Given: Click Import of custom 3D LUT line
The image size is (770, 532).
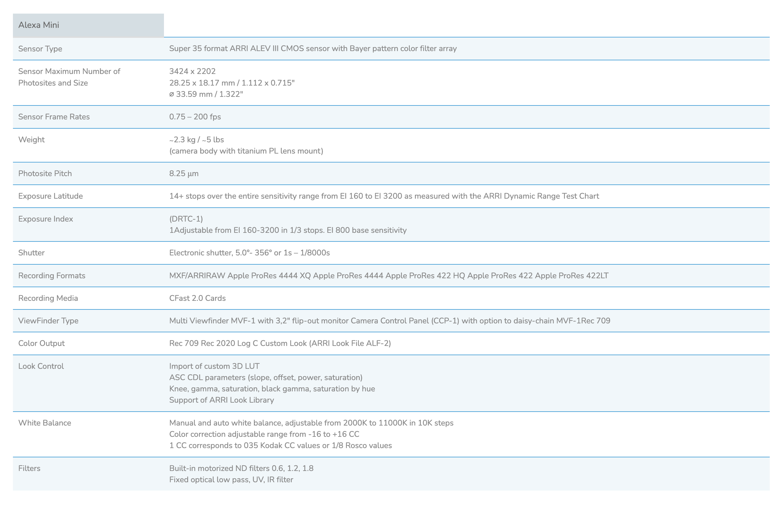Looking at the screenshot, I should click(x=214, y=366).
